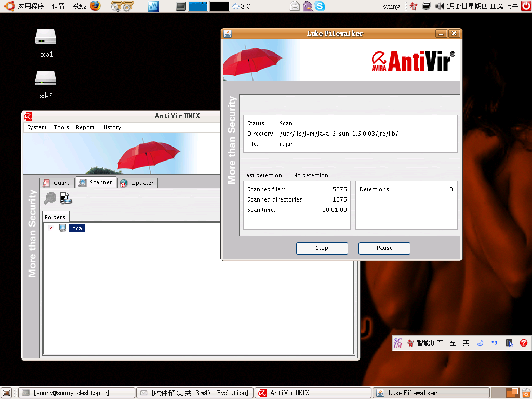Open SCIM setup icon on input toolbar
Screen dimensions: 532x399
[509, 343]
